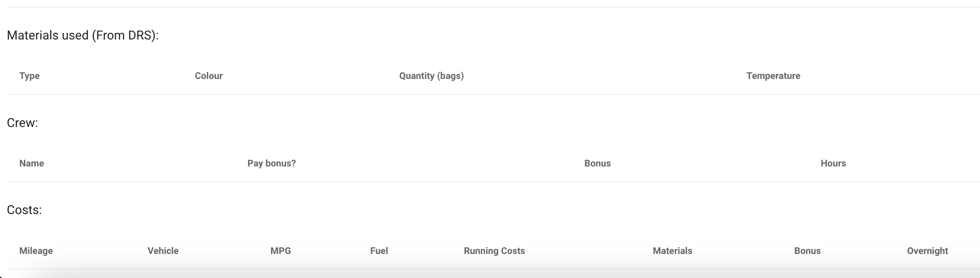Select Bonus header in the Crew table

pyautogui.click(x=597, y=163)
